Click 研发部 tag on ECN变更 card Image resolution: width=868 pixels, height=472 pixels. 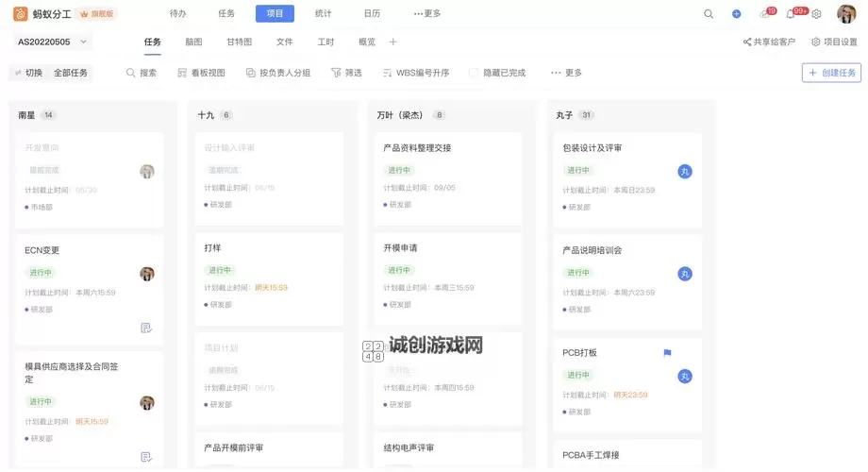39,309
